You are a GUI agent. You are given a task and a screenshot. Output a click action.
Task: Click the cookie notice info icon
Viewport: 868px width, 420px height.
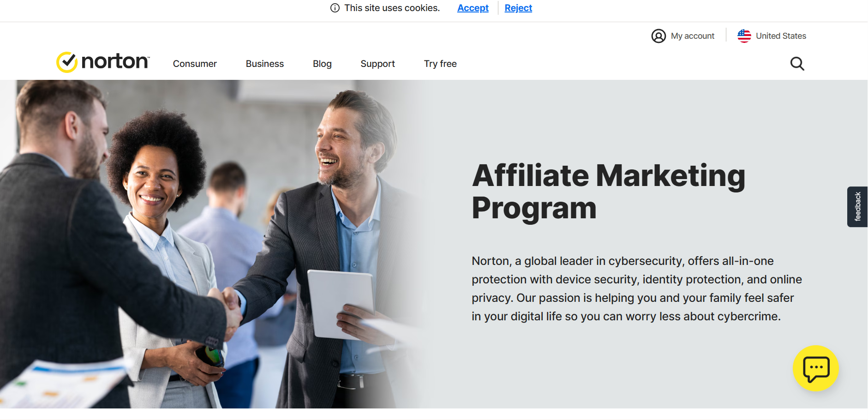click(335, 8)
